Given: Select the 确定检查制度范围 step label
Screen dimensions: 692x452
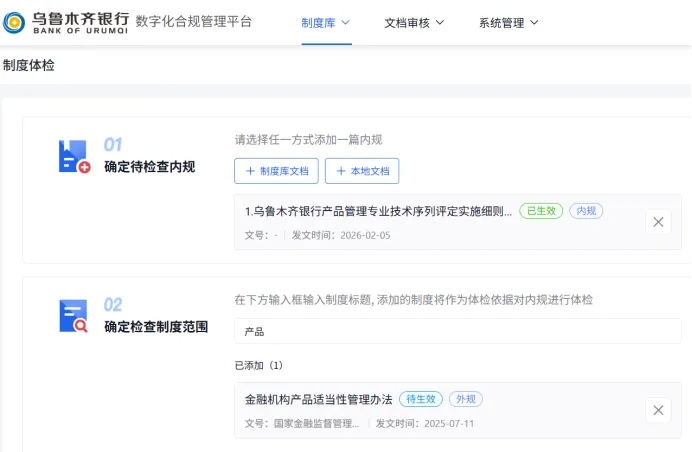Looking at the screenshot, I should [x=156, y=326].
